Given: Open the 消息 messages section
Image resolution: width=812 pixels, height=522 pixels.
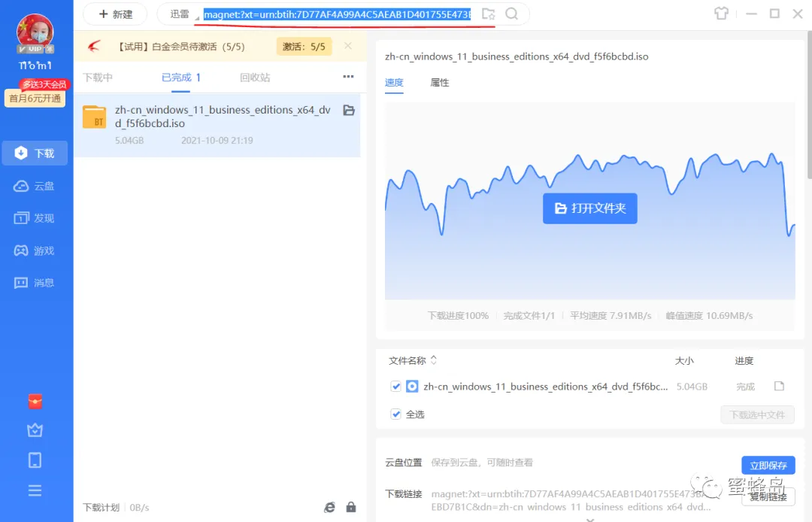Looking at the screenshot, I should [x=35, y=283].
